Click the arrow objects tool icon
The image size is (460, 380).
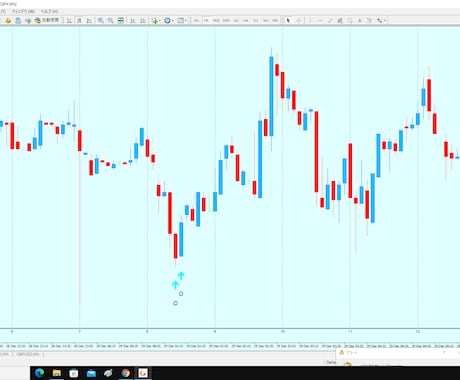click(379, 21)
